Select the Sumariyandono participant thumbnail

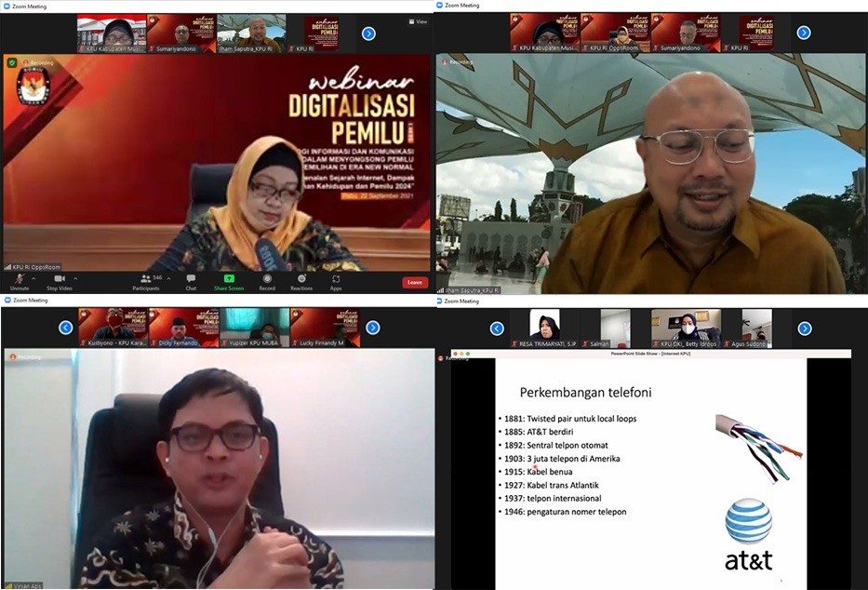(x=181, y=34)
